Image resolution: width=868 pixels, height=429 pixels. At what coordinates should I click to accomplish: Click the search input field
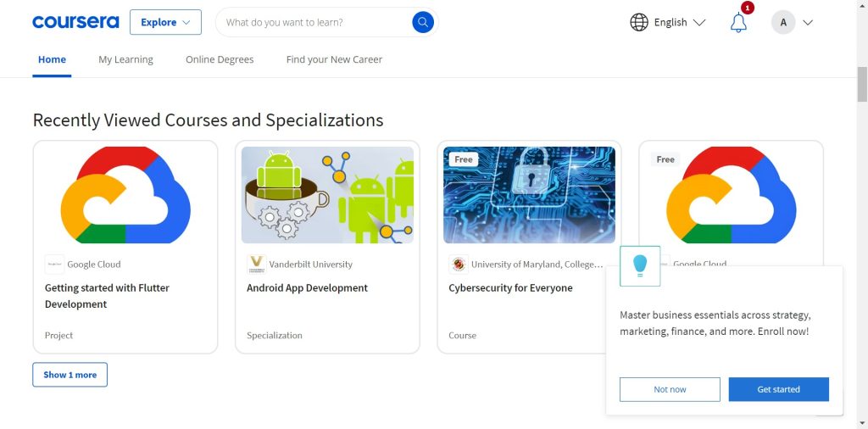point(314,22)
